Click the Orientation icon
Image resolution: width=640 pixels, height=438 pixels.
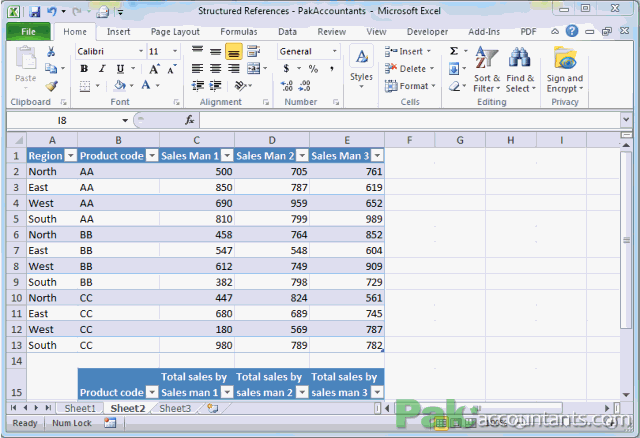(240, 85)
